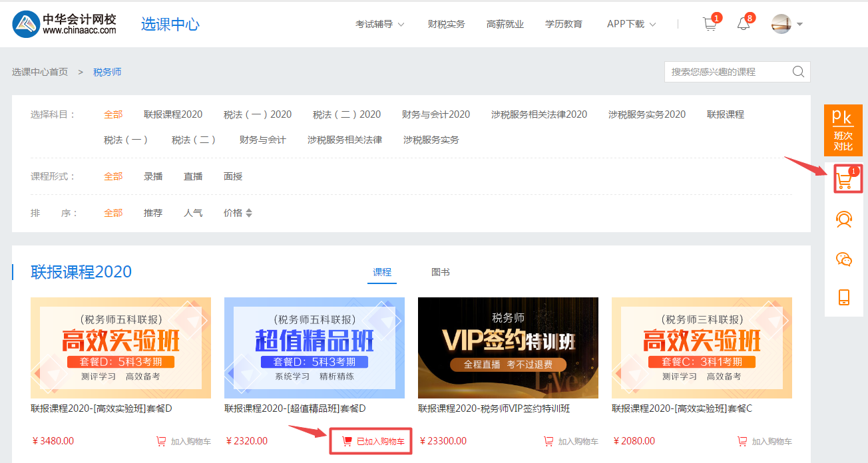Select 录播 course format filter
The width and height of the screenshot is (868, 463).
coord(152,176)
